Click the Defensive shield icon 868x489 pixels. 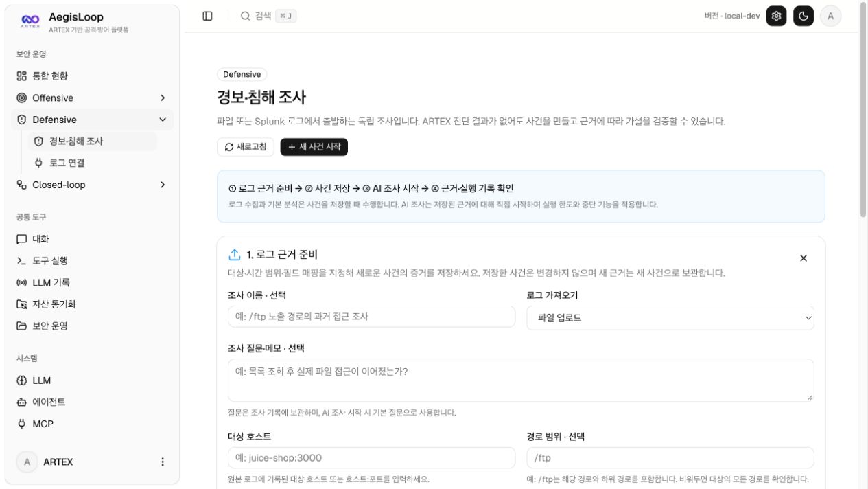click(x=21, y=120)
